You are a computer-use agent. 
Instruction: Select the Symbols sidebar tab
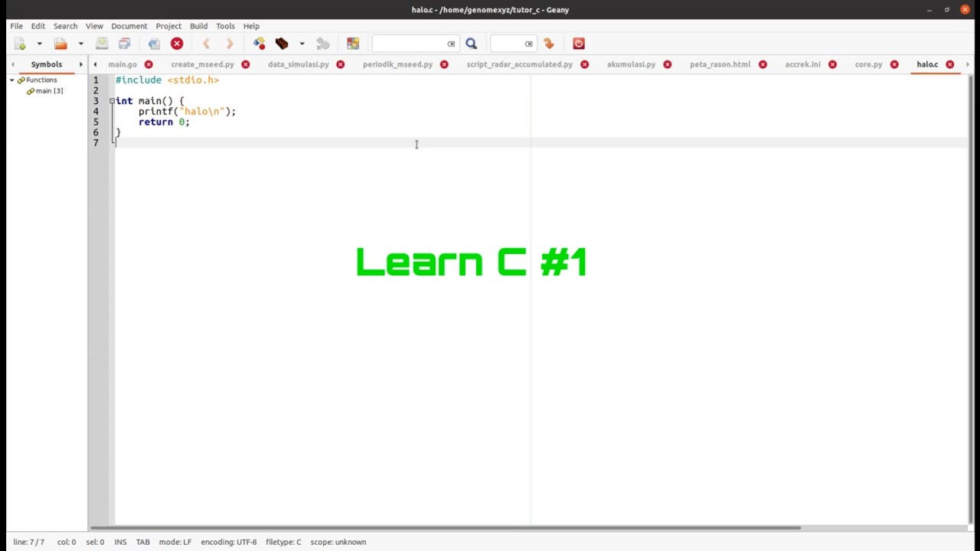(x=47, y=64)
